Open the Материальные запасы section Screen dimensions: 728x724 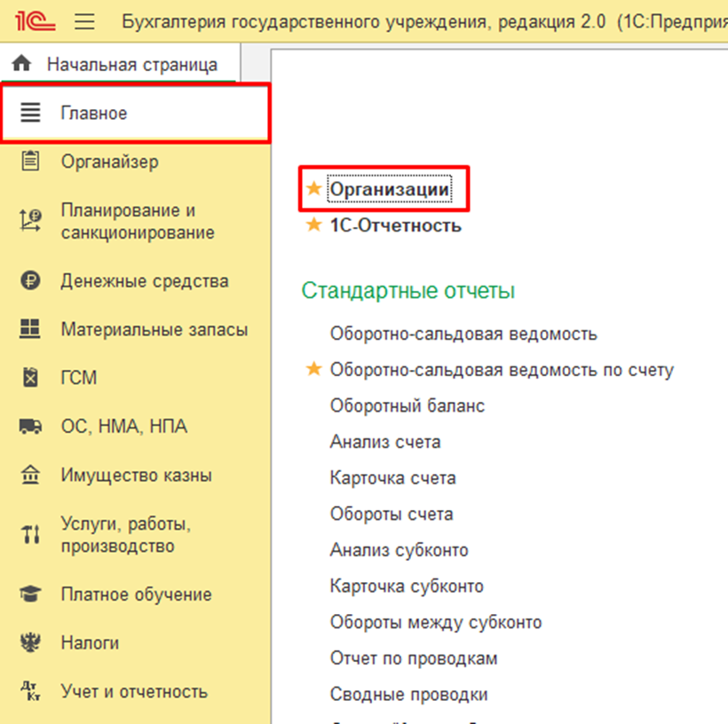point(135,329)
